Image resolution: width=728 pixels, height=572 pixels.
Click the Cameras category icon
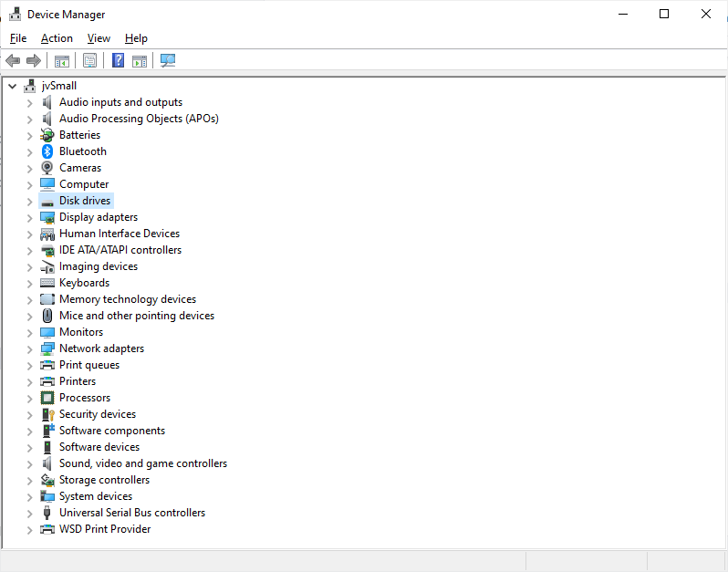click(x=47, y=168)
